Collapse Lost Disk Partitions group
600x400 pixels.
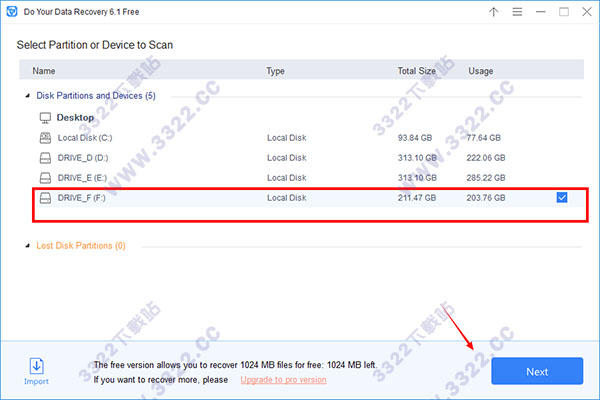click(x=28, y=246)
